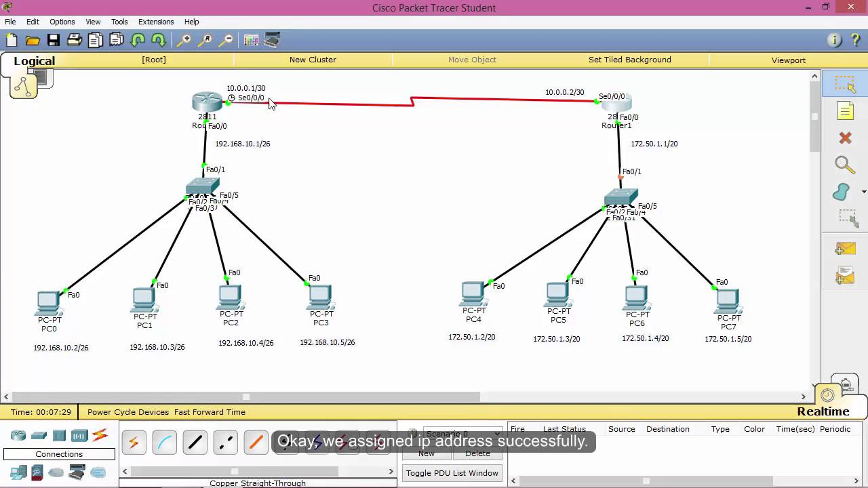Pick the orange Fiber cable
The width and height of the screenshot is (868, 488).
256,443
